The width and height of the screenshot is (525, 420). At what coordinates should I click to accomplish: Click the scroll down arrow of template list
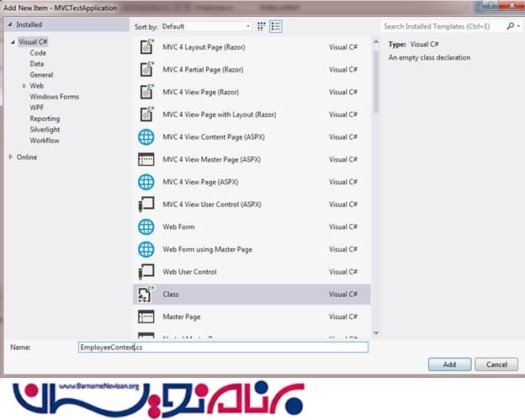coord(376,333)
